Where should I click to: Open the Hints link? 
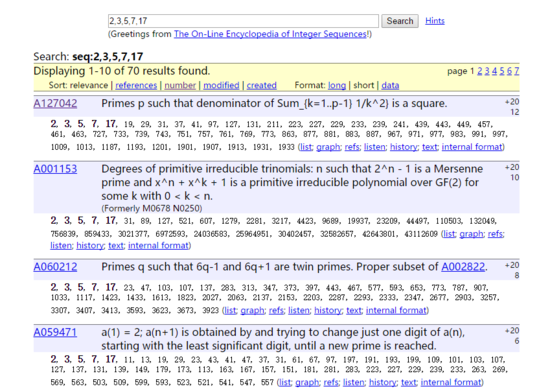[x=435, y=21]
